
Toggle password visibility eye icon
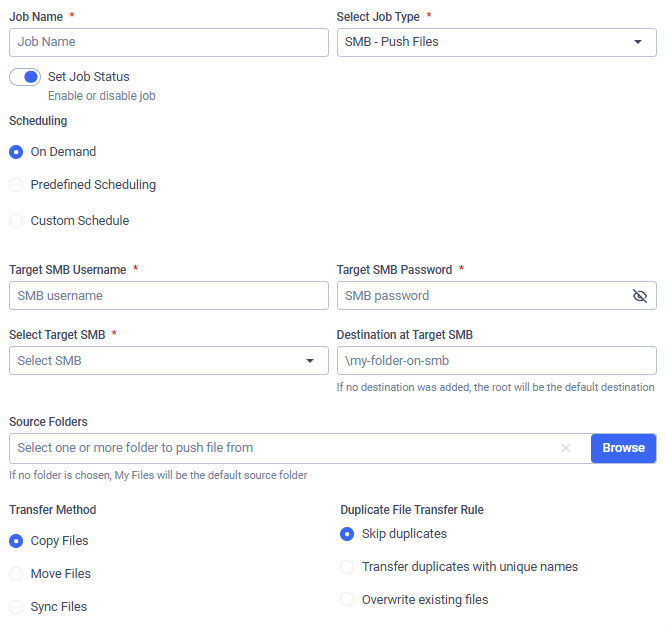(640, 296)
